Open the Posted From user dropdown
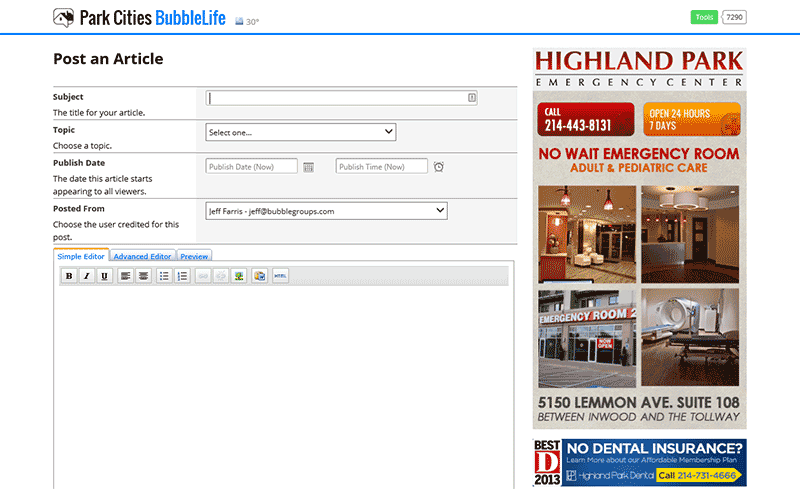Screen dimensions: 800x489 pyautogui.click(x=327, y=211)
